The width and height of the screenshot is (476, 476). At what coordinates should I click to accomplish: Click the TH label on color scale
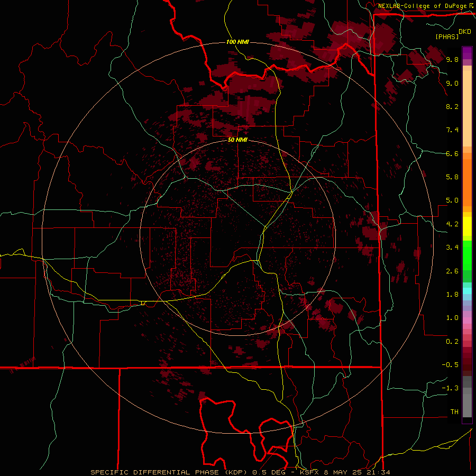coord(454,412)
